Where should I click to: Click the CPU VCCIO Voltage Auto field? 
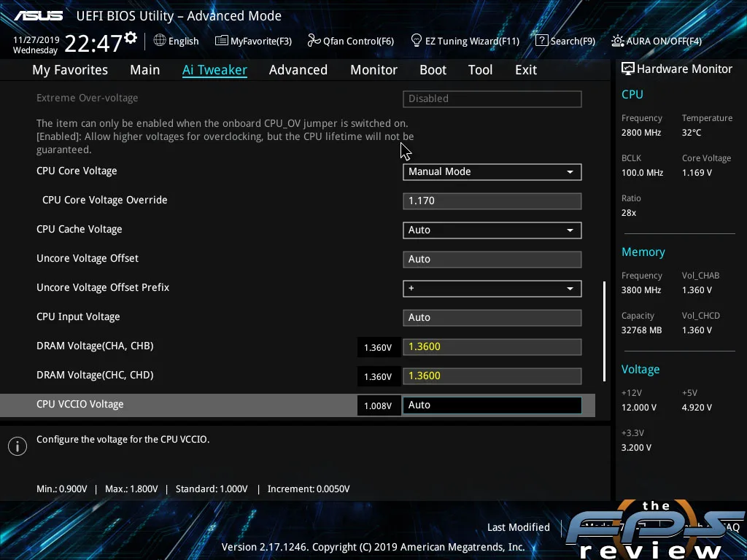point(492,405)
